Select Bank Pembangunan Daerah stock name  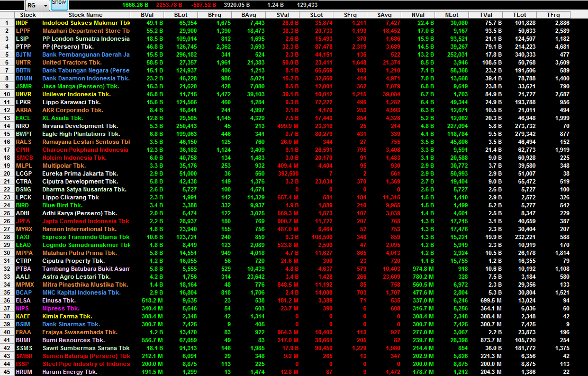click(86, 54)
